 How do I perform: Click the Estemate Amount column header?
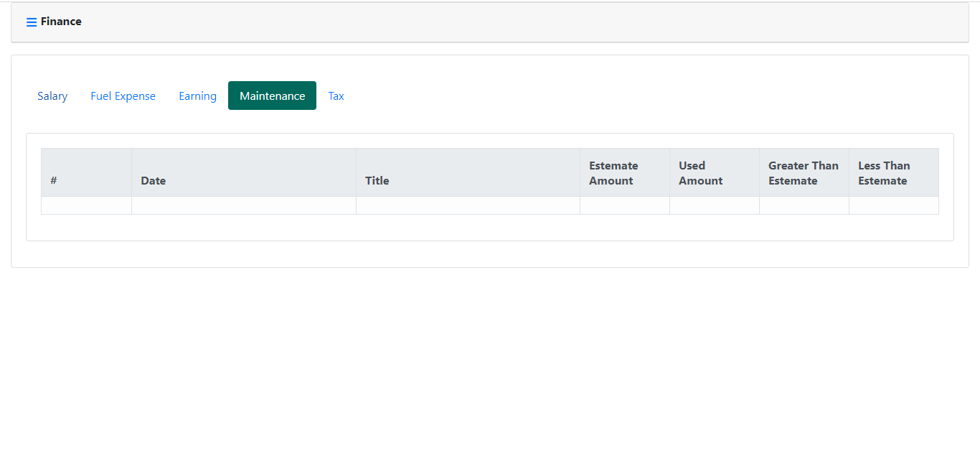(625, 172)
